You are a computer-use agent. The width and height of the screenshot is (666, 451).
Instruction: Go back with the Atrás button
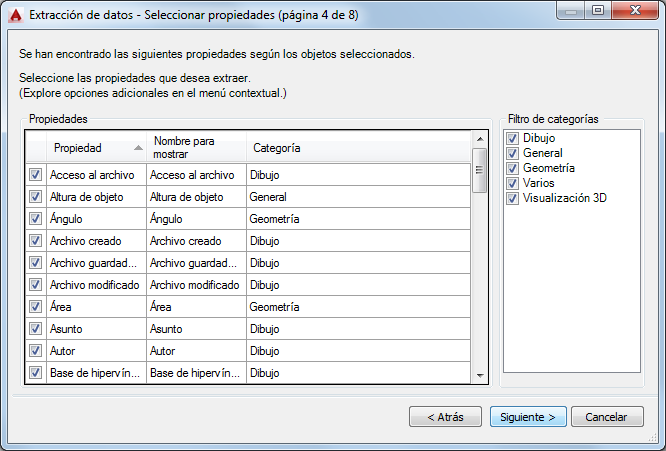(x=444, y=416)
